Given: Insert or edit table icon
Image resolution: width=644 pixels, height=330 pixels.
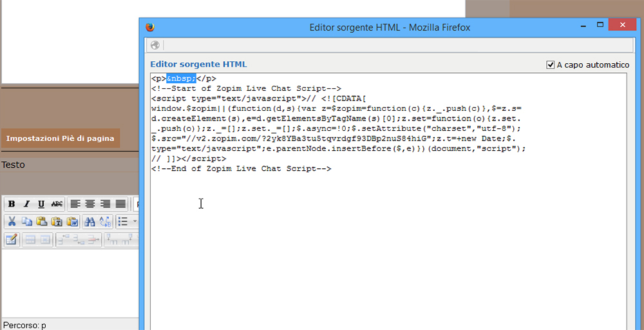Looking at the screenshot, I should pyautogui.click(x=12, y=240).
